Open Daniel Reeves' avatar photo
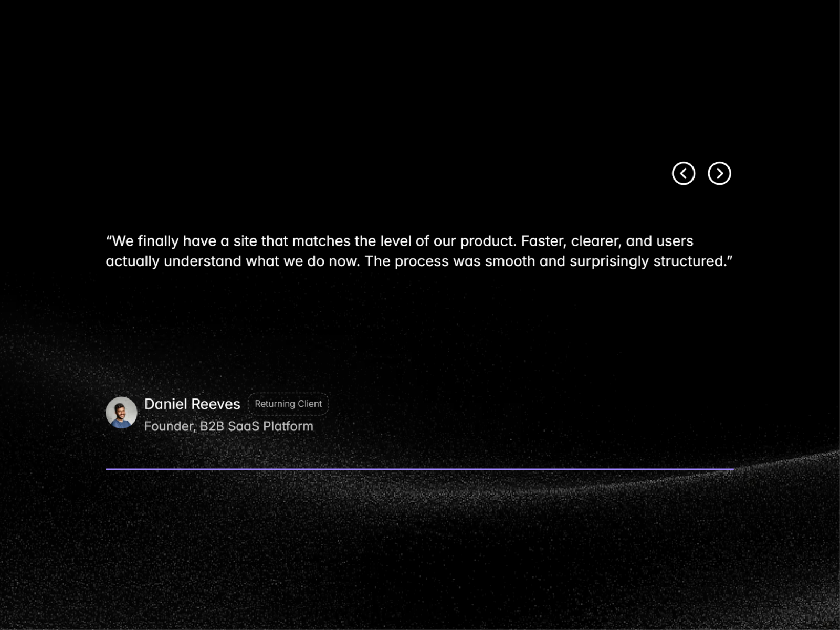This screenshot has width=840, height=630. 121,413
